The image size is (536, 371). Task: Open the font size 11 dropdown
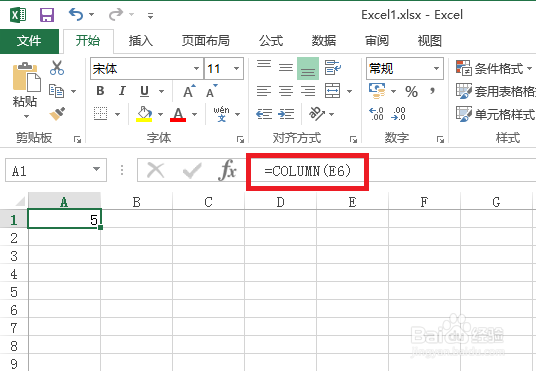click(236, 69)
